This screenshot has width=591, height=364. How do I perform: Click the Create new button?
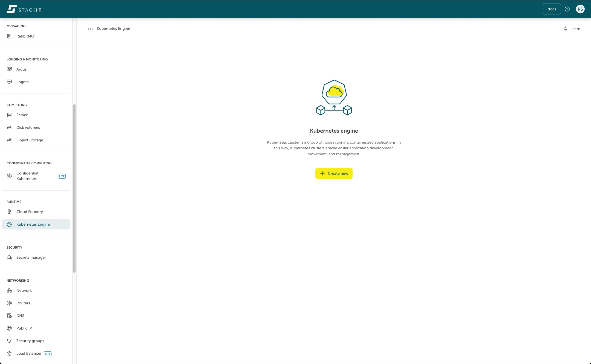(x=334, y=173)
